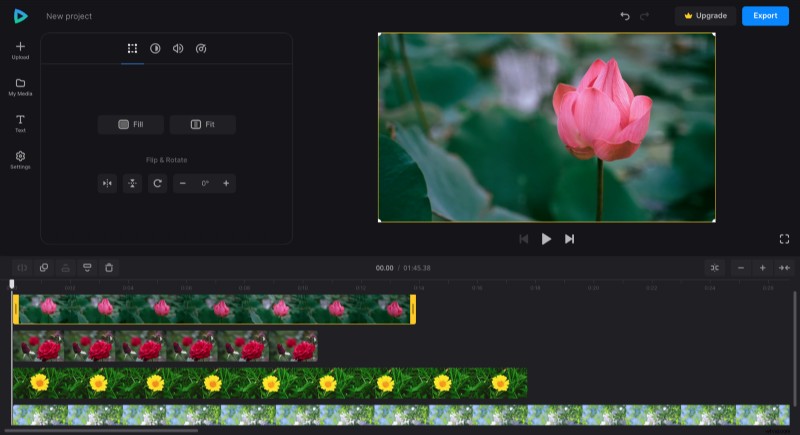Fit timeline to screen
This screenshot has height=435, width=800.
[x=784, y=268]
